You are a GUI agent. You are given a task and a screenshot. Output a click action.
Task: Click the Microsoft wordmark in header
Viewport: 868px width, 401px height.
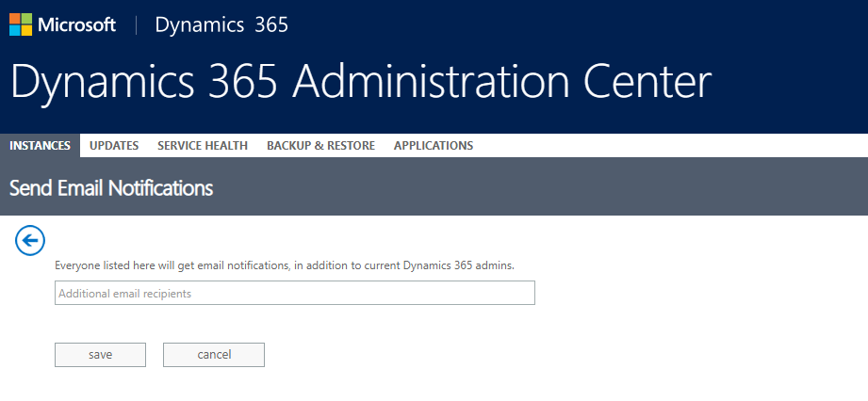click(76, 24)
